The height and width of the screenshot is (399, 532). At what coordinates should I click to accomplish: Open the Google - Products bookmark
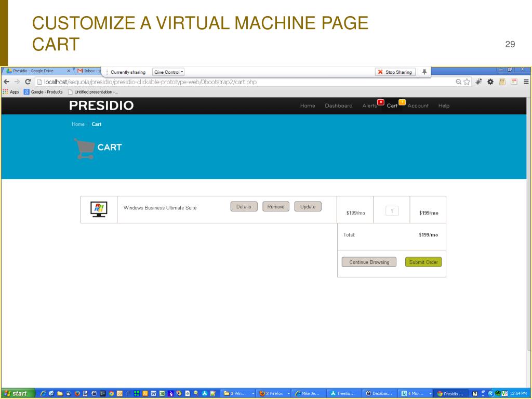pyautogui.click(x=43, y=92)
